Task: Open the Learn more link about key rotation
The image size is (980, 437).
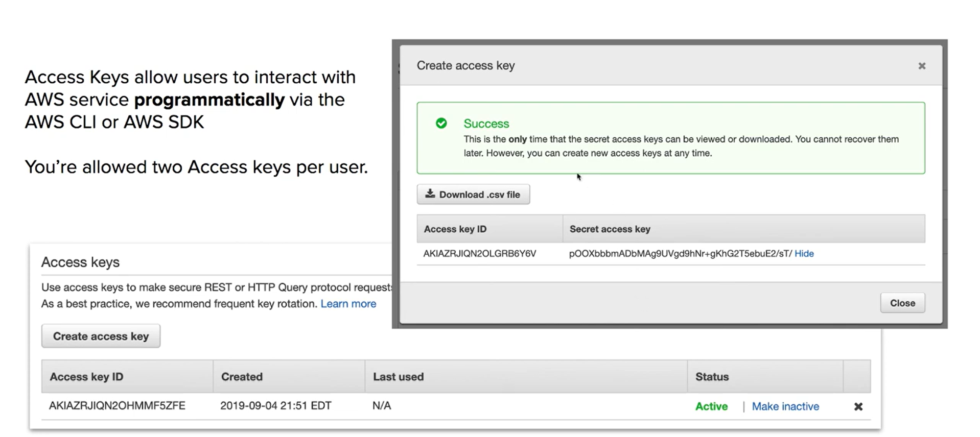Action: click(348, 304)
